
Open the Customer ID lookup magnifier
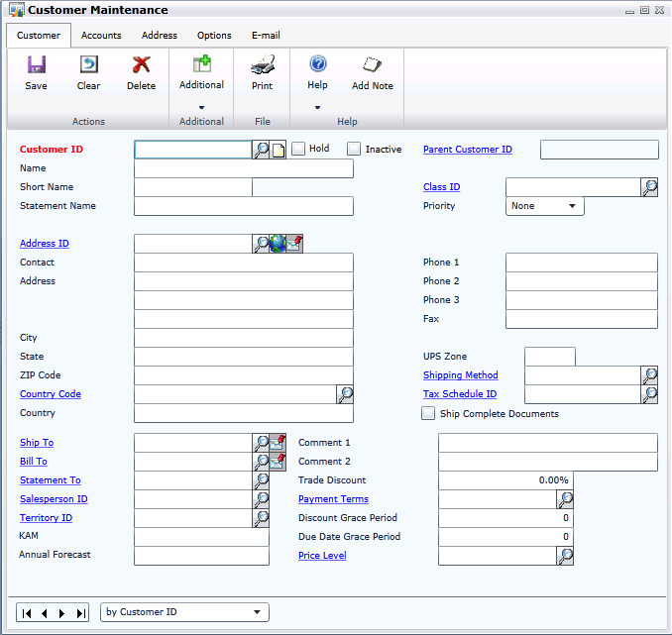pos(262,150)
